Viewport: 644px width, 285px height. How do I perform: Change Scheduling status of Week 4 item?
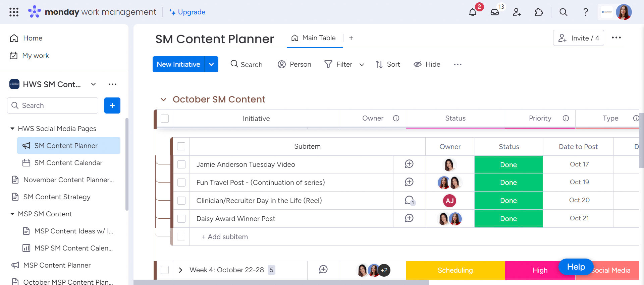pos(455,270)
